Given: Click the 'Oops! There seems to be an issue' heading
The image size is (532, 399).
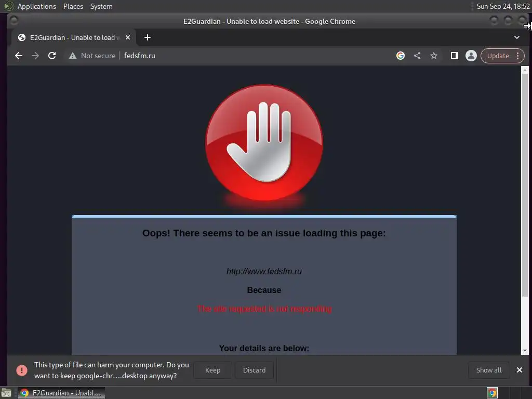Looking at the screenshot, I should (264, 233).
